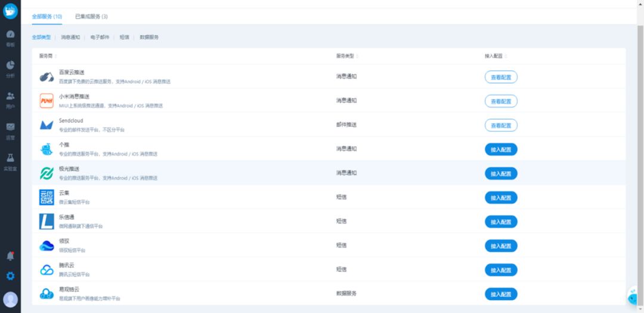
Task: Click 消息通知 type cell for 个推
Action: click(346, 149)
